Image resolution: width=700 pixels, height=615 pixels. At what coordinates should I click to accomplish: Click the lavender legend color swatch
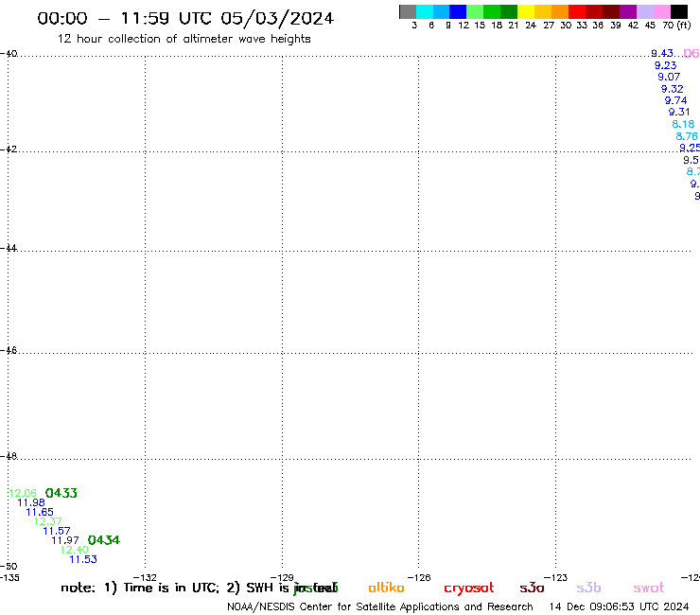pyautogui.click(x=644, y=11)
